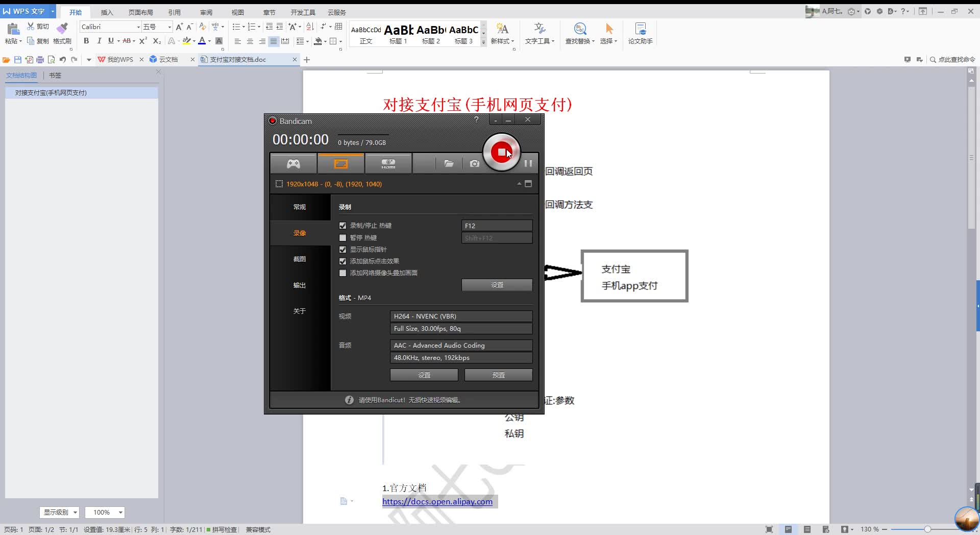Screen dimensions: 980x535
Task: Click the red Bandicam record button
Action: (x=501, y=152)
